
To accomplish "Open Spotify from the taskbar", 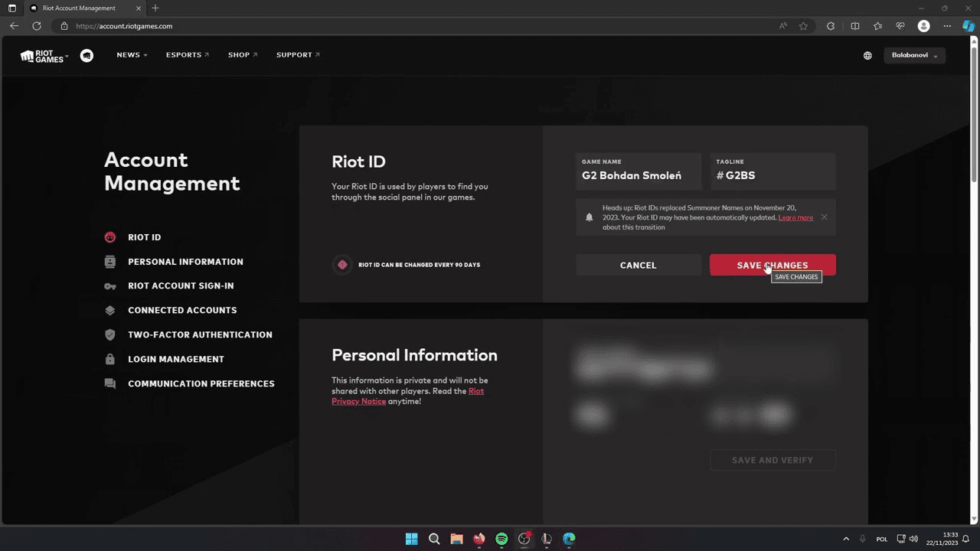I will tap(501, 539).
